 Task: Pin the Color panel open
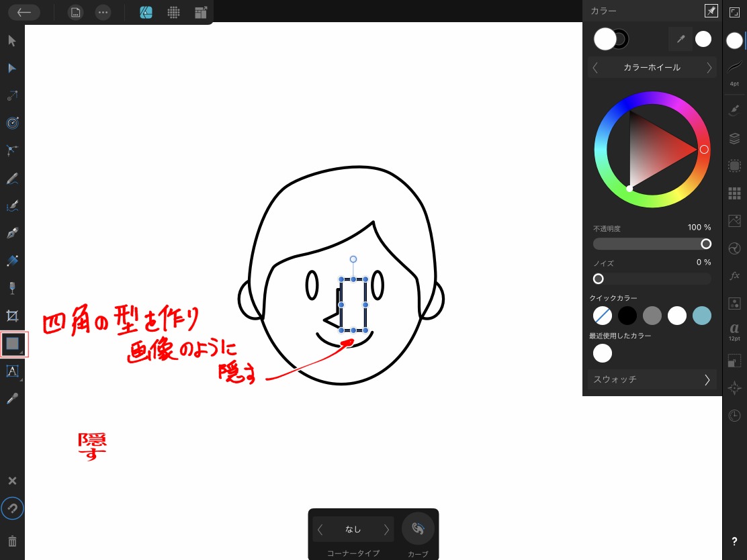(x=710, y=11)
